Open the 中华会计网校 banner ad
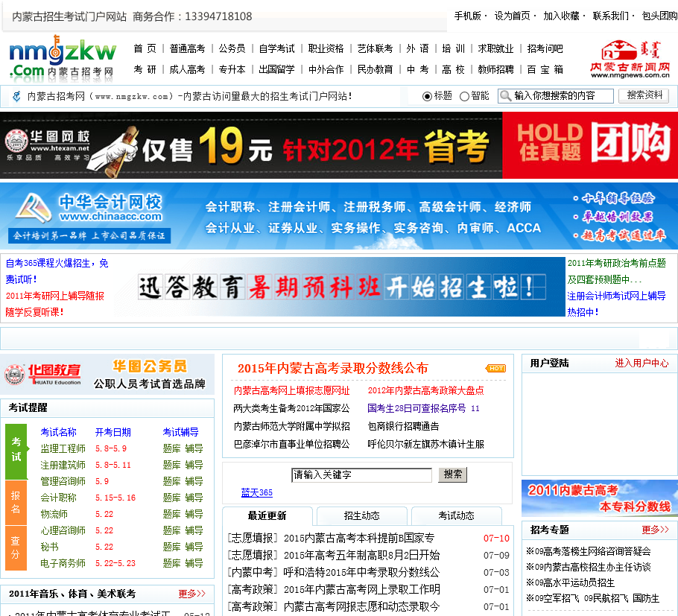This screenshot has width=678, height=616. coord(339,216)
